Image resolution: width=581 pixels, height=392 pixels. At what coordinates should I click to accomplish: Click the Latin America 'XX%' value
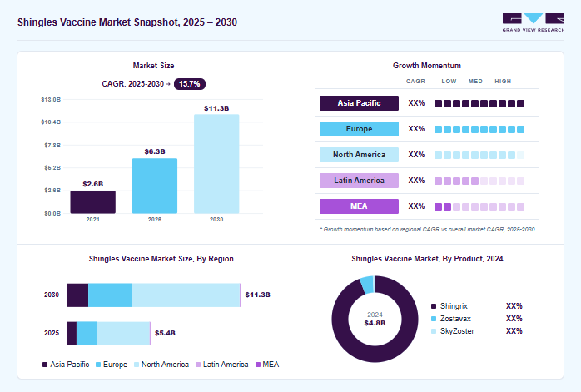(416, 181)
